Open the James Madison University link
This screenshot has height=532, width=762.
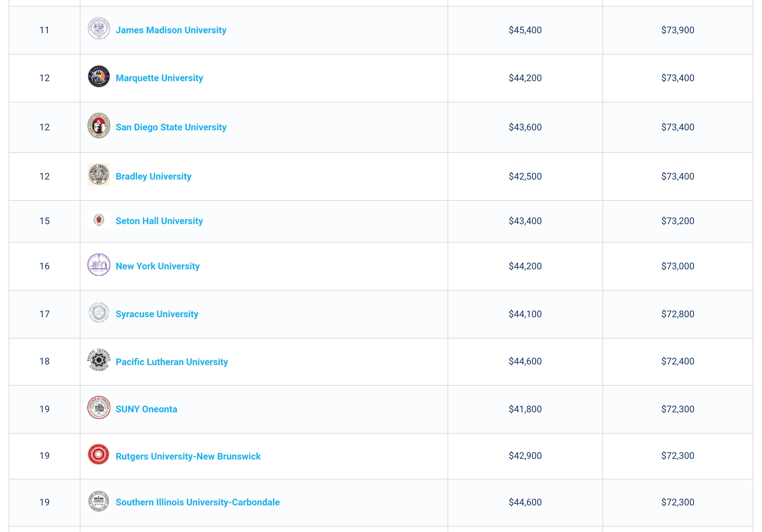(x=171, y=30)
